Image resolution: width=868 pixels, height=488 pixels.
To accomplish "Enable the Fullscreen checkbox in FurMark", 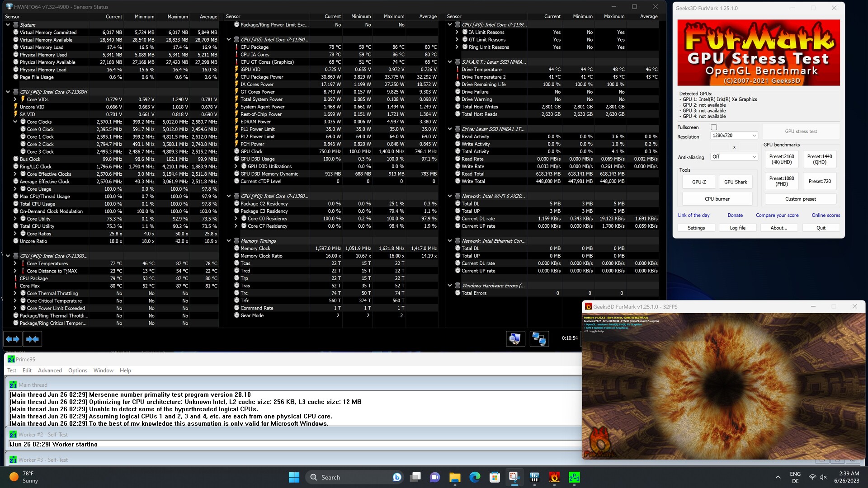I will (714, 127).
